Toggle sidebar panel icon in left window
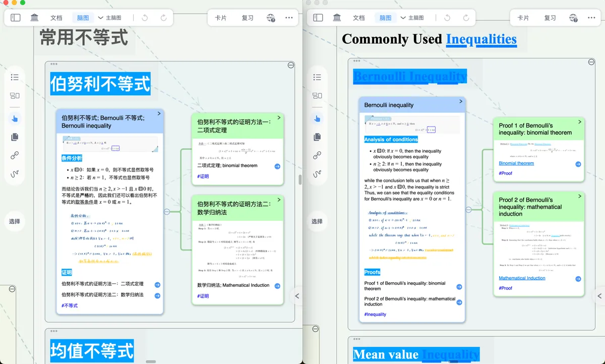605x364 pixels. click(16, 18)
